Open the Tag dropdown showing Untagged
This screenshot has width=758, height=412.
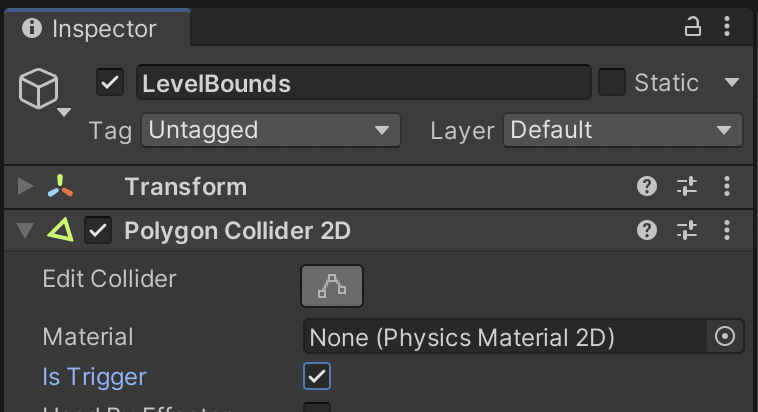[x=271, y=130]
